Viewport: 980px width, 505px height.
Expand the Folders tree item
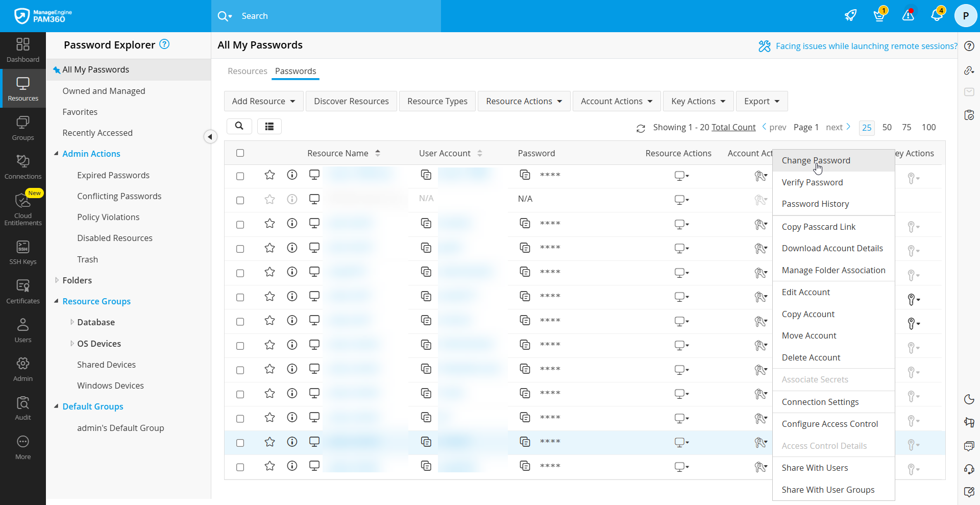point(57,280)
